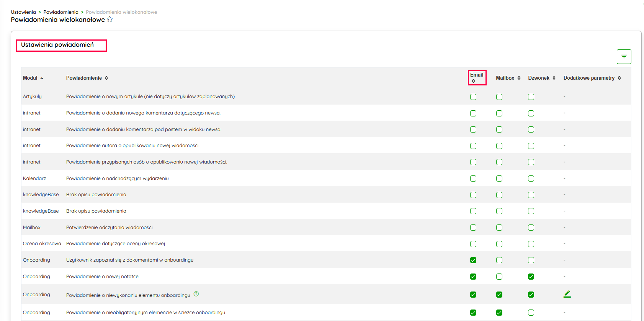Enable Mailbox for the Kalendarz notification

499,179
